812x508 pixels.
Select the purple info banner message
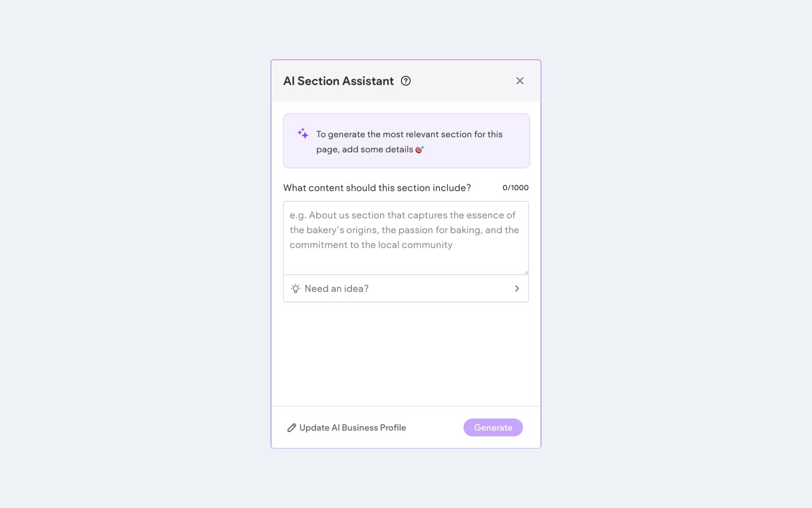point(406,141)
